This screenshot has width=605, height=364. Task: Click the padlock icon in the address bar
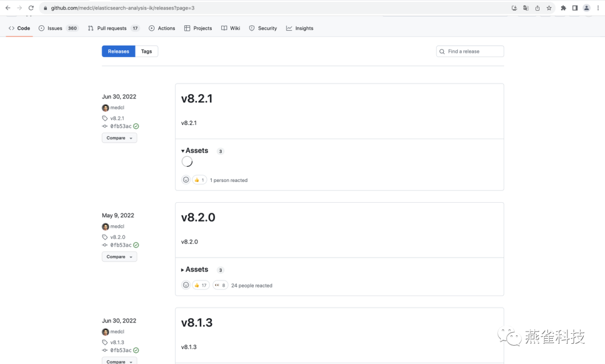click(x=44, y=8)
